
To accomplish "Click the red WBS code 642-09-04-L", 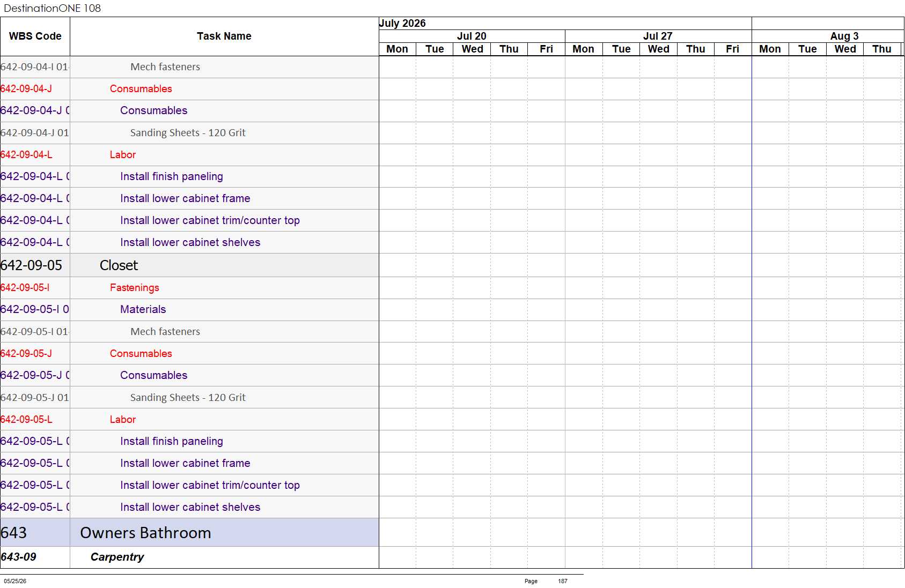I will coord(26,155).
